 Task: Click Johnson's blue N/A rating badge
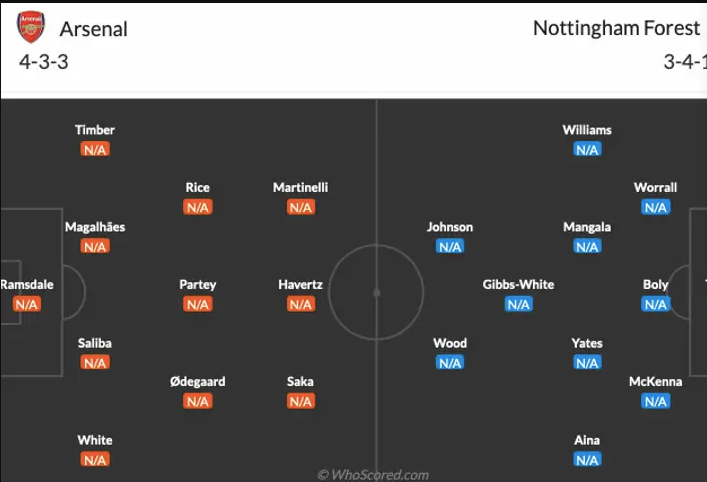point(450,247)
